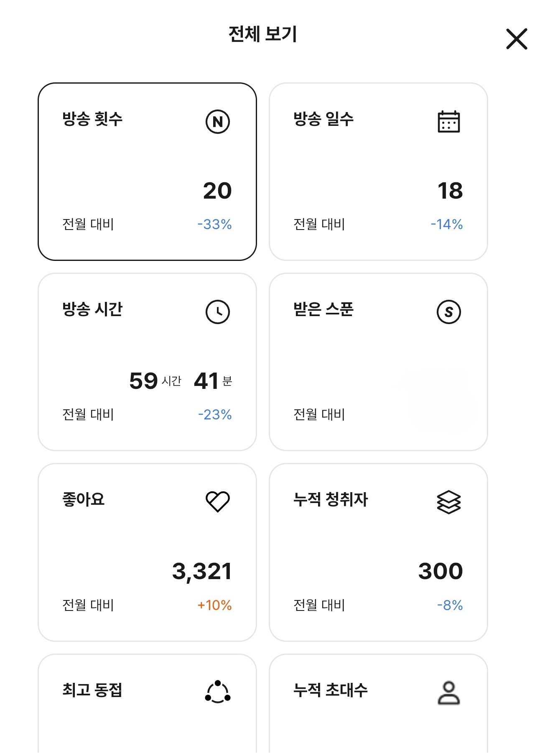Viewport: 540px width, 756px height.
Task: Click the -33% change on 방송 횟수 card
Action: coord(214,225)
